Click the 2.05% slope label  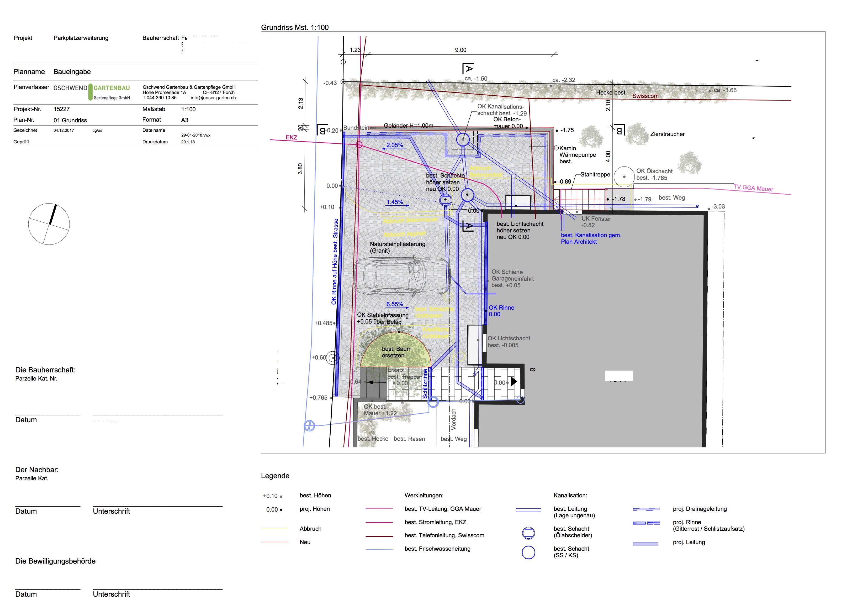(x=394, y=145)
